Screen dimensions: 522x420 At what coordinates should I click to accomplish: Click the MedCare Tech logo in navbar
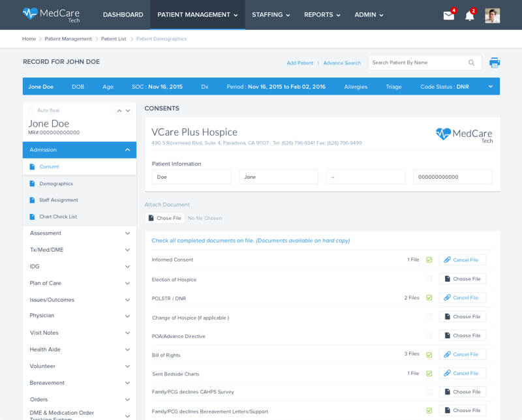[52, 15]
